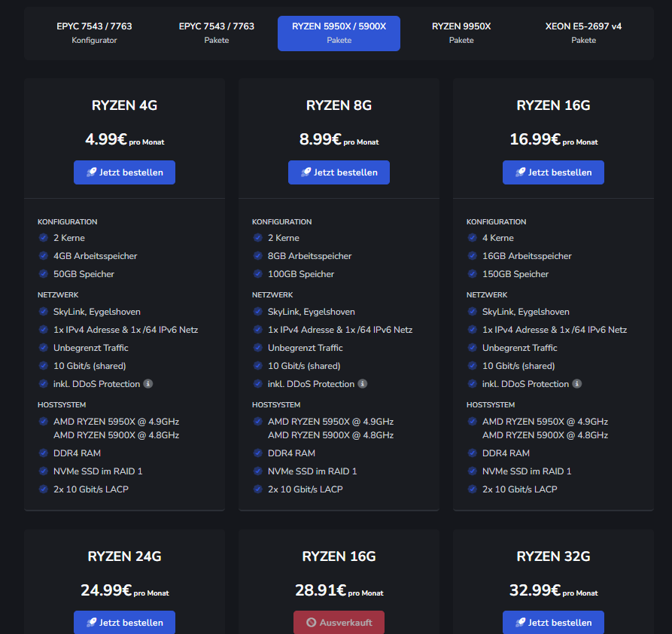This screenshot has height=634, width=672.
Task: Click the 4GB Arbeitsspeicher text
Action: [95, 256]
